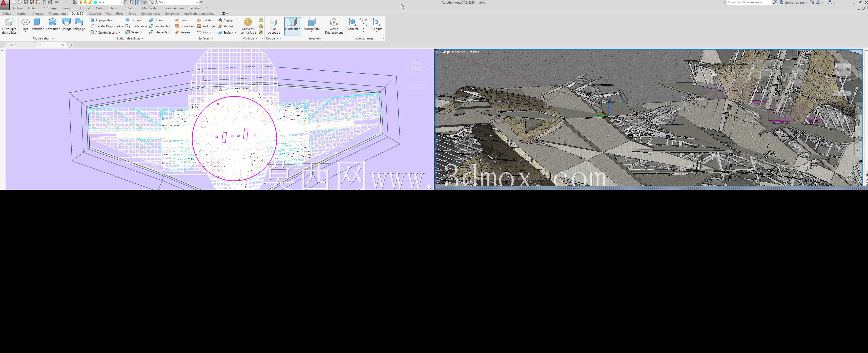Image resolution: width=868 pixels, height=353 pixels.
Task: Click the Gaine shell button
Action: 133,32
